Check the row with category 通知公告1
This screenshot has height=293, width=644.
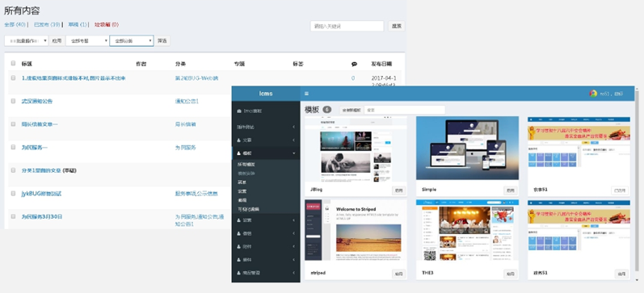tap(13, 101)
